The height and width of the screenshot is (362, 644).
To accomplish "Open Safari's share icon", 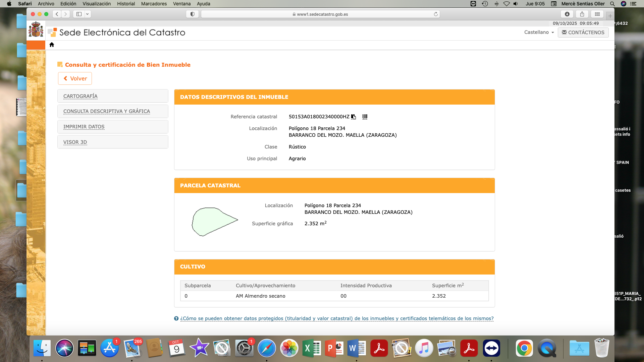I will click(x=582, y=14).
